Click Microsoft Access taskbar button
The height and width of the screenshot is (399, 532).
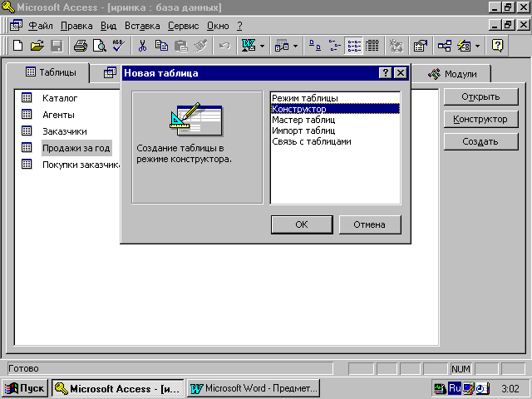tap(118, 388)
